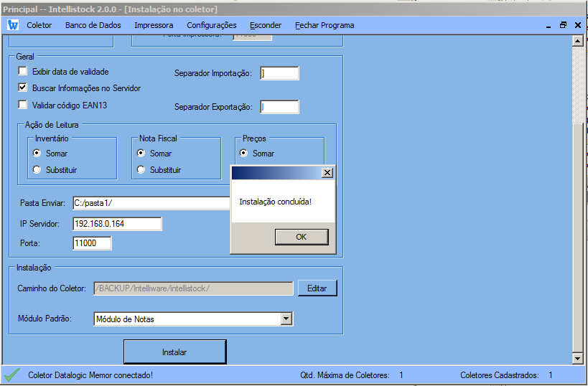Screen dimensions: 588x386
Task: Restore down the inner window
Action: coord(563,25)
